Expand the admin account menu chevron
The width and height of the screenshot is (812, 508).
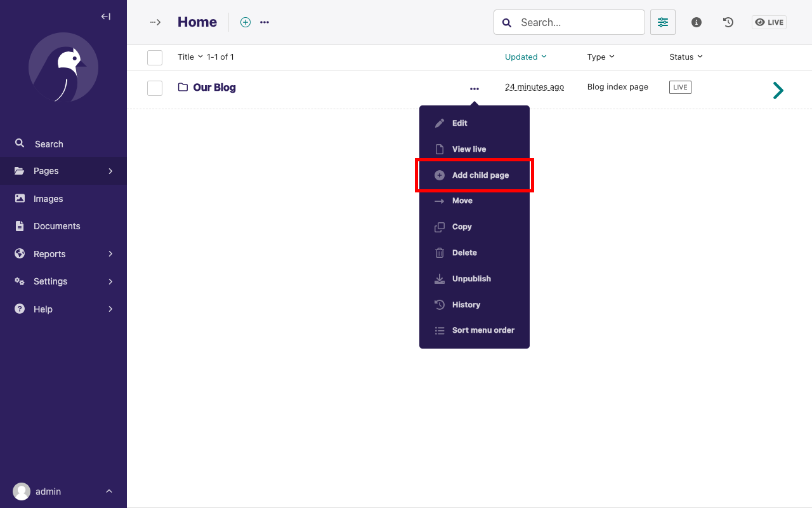108,491
